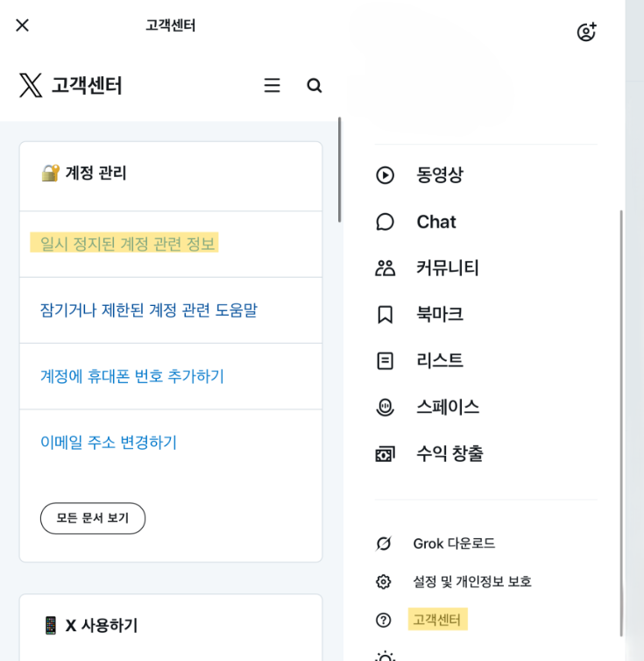Click the add account icon
This screenshot has height=661, width=644.
click(x=586, y=32)
